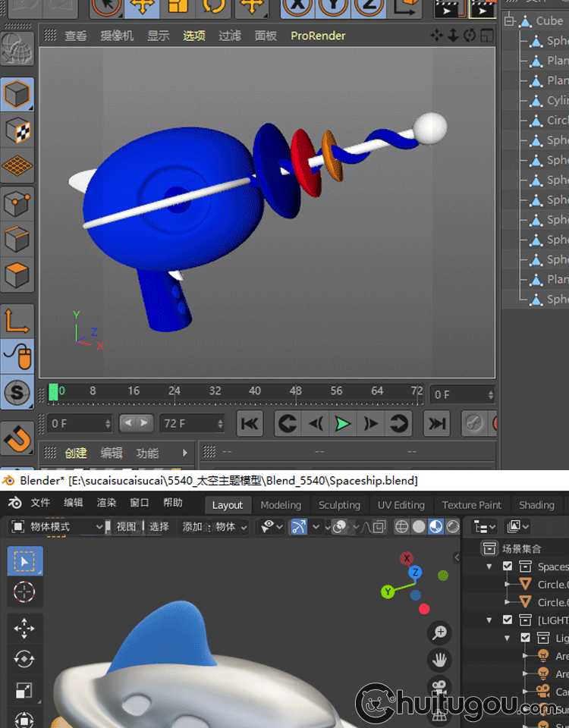Collapse the Cube object in Cinema 4D hierarchy
The image size is (569, 728).
pyautogui.click(x=510, y=21)
